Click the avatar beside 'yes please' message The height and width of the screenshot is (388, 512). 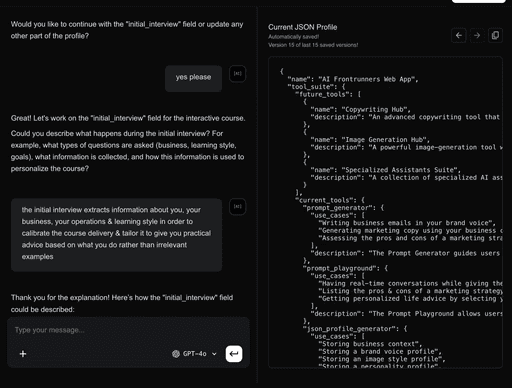(238, 74)
